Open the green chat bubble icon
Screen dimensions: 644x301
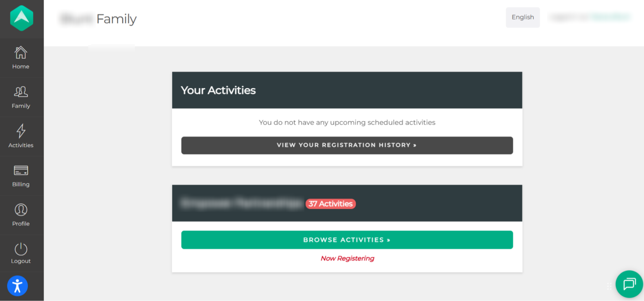tap(629, 284)
